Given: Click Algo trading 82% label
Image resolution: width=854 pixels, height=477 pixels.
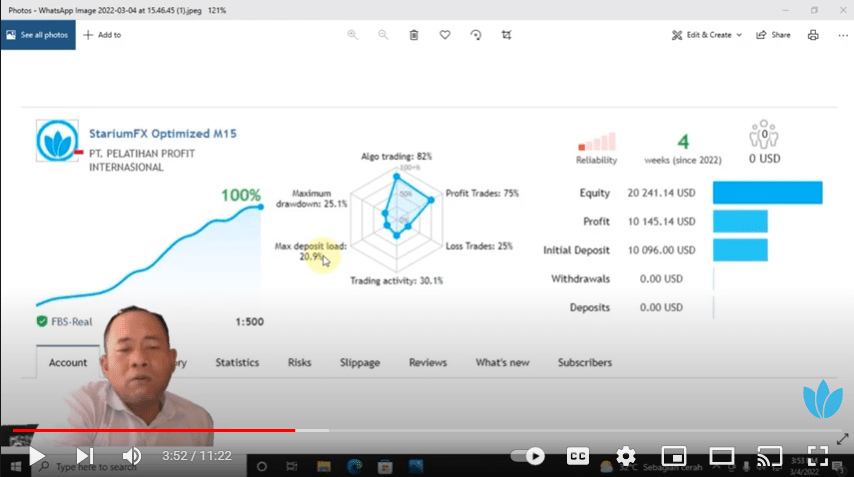Looking at the screenshot, I should pyautogui.click(x=396, y=156).
